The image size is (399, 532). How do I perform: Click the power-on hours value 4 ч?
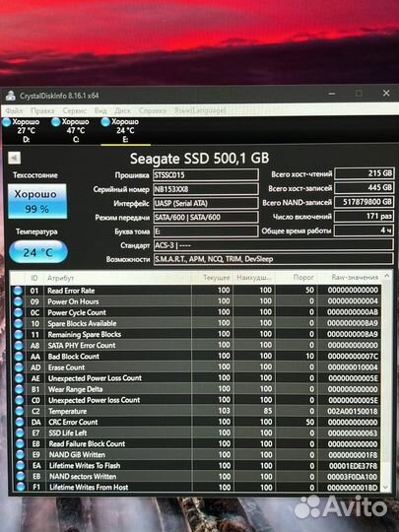pos(365,231)
